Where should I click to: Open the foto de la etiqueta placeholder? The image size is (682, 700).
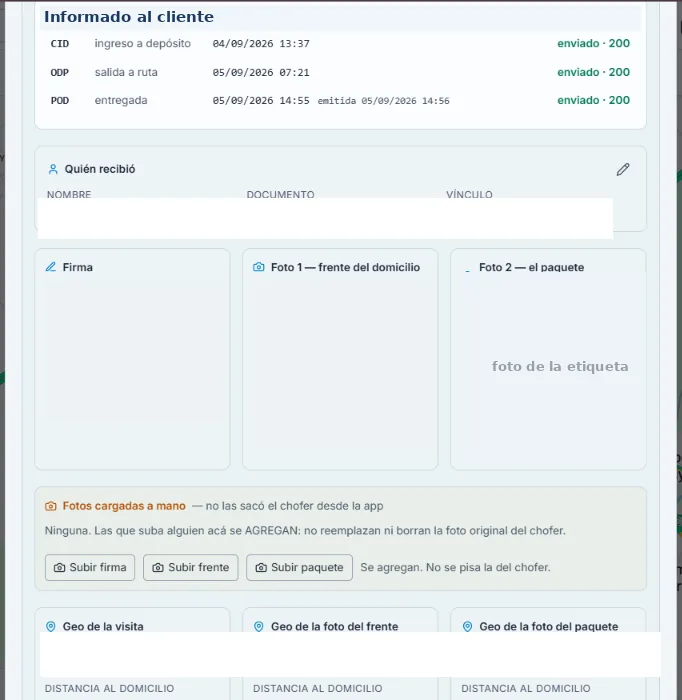[x=560, y=367]
